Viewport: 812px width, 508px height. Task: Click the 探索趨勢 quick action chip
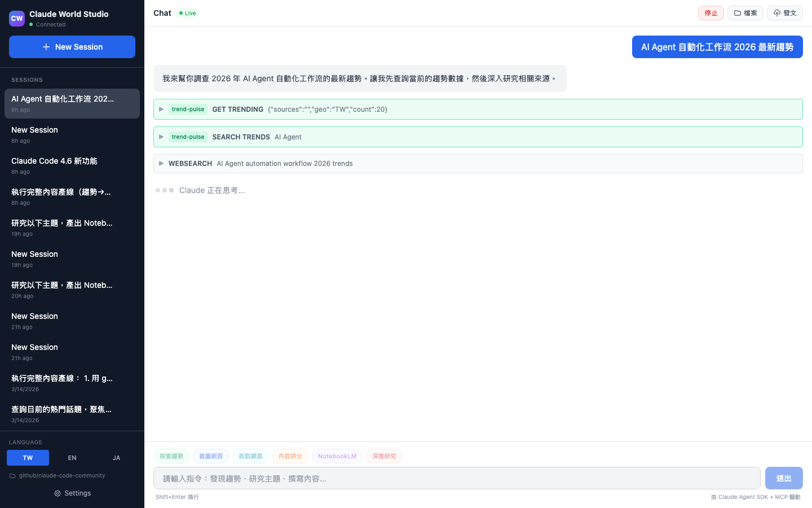[171, 456]
